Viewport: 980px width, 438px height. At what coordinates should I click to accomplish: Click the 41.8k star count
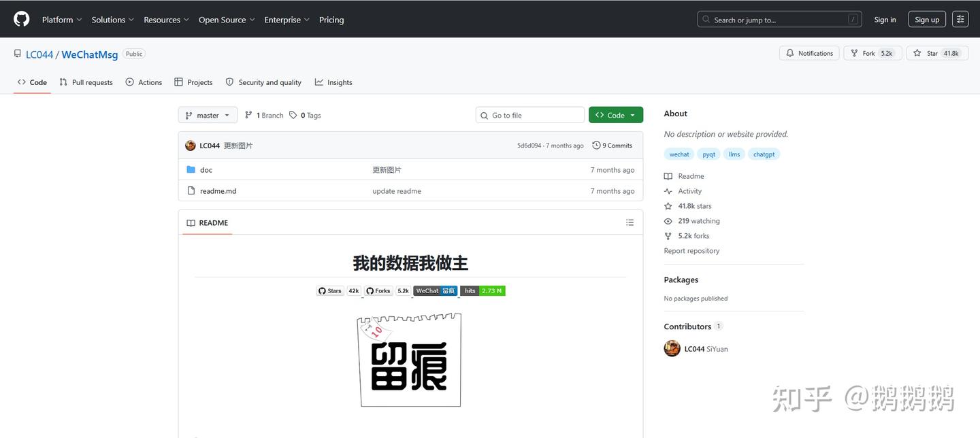(x=951, y=53)
